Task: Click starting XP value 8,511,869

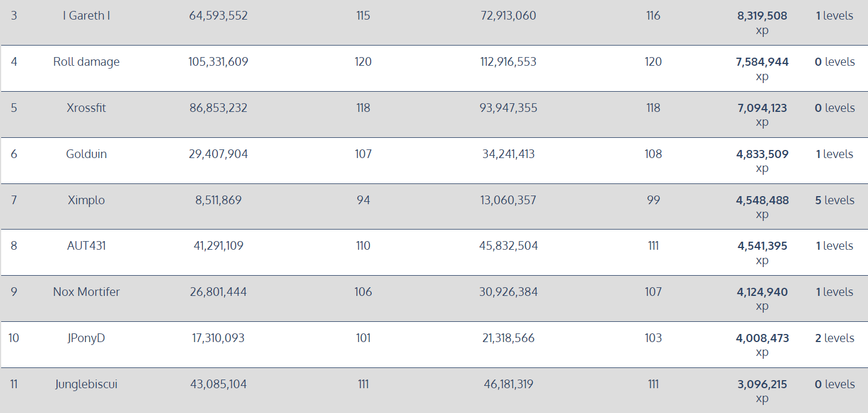Action: [218, 200]
